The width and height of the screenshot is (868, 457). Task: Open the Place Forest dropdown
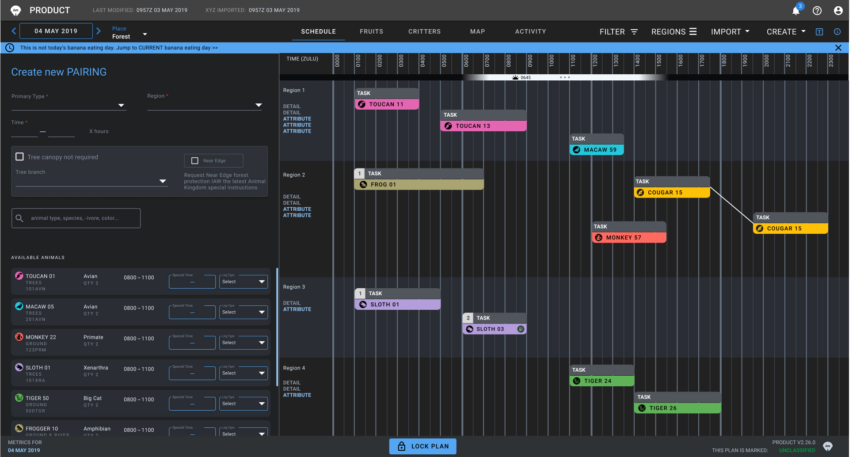coord(129,33)
